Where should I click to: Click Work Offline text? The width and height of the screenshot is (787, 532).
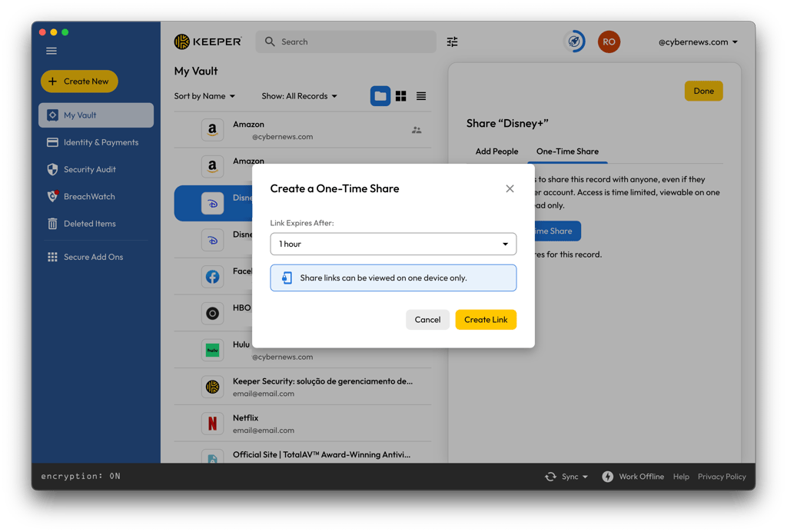coord(641,477)
